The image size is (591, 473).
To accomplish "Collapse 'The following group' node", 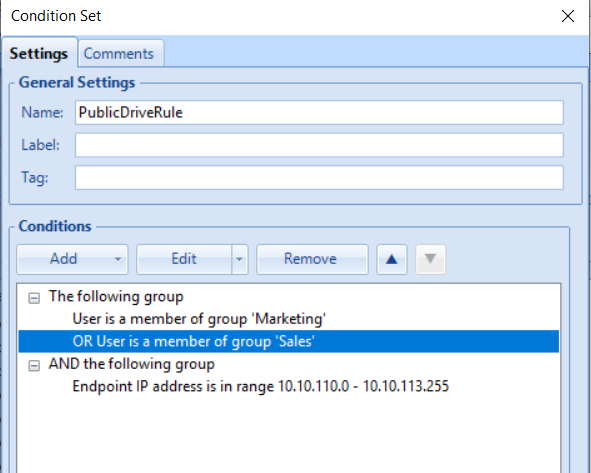I will (34, 298).
